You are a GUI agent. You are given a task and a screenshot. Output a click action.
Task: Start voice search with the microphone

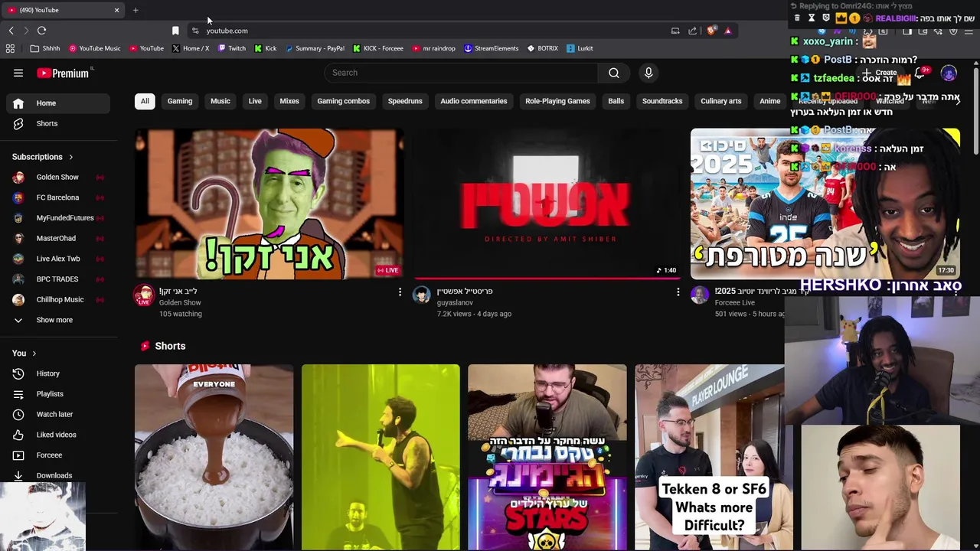click(x=648, y=73)
